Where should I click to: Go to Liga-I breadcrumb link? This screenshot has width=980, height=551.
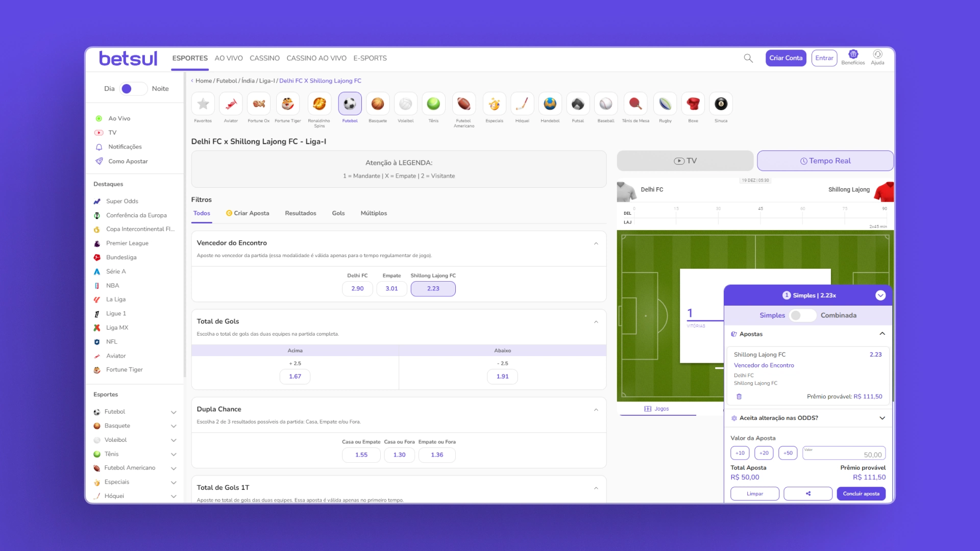click(x=267, y=81)
